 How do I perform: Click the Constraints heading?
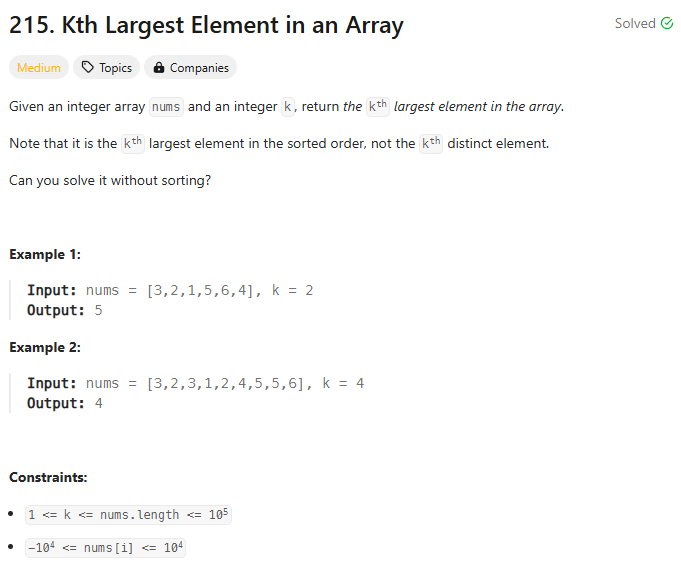tap(48, 477)
